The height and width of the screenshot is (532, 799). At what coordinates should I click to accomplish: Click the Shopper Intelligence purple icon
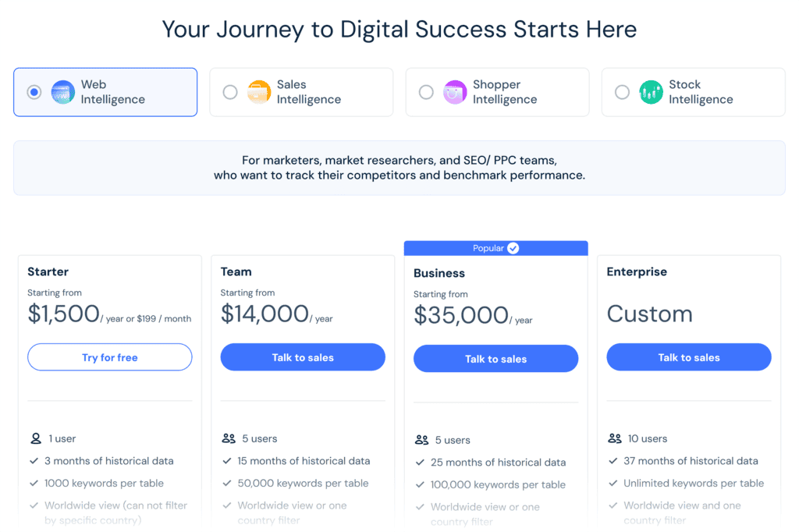[455, 92]
